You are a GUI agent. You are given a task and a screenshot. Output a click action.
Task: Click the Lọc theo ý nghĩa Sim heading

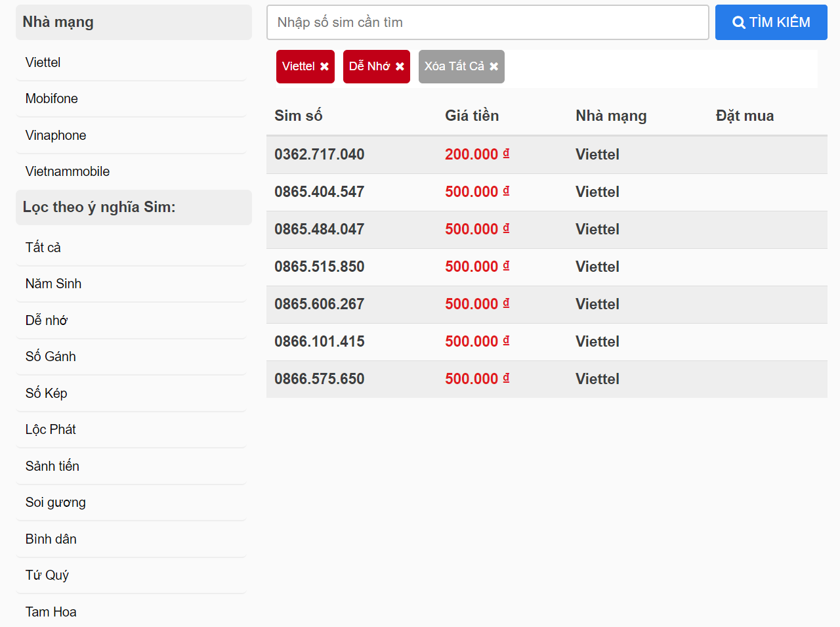pyautogui.click(x=99, y=207)
